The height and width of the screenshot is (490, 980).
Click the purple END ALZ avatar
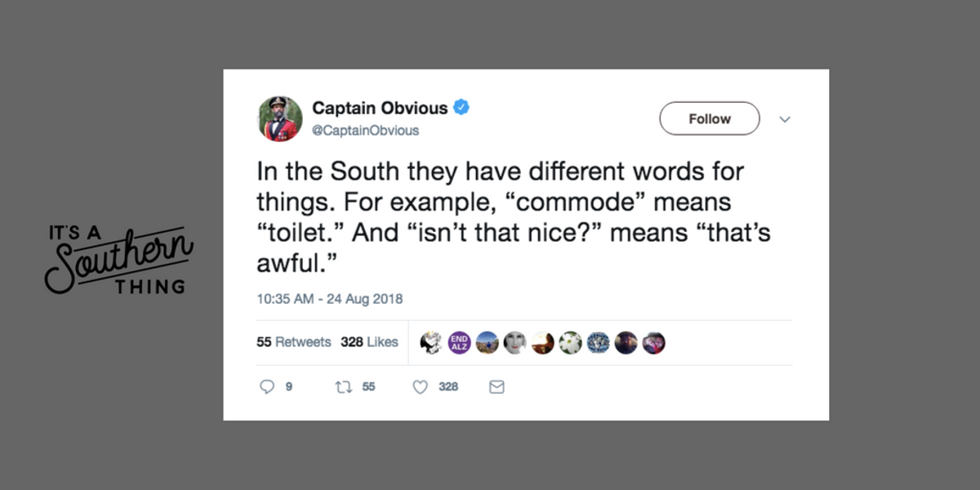(x=459, y=341)
